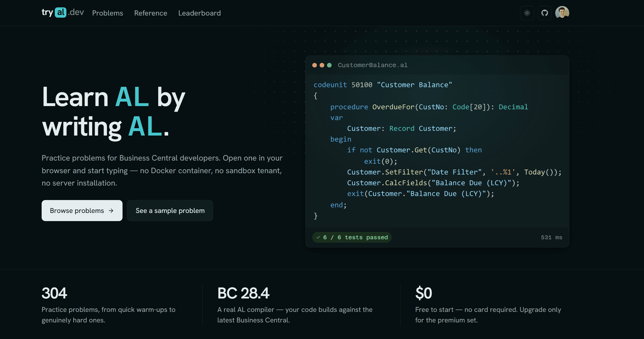Click the 304 practice problems stat
Viewport: 644px width, 339px height.
pyautogui.click(x=54, y=293)
